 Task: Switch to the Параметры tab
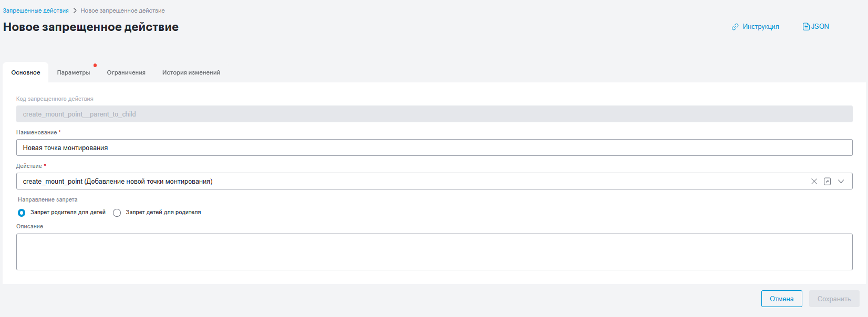[74, 72]
